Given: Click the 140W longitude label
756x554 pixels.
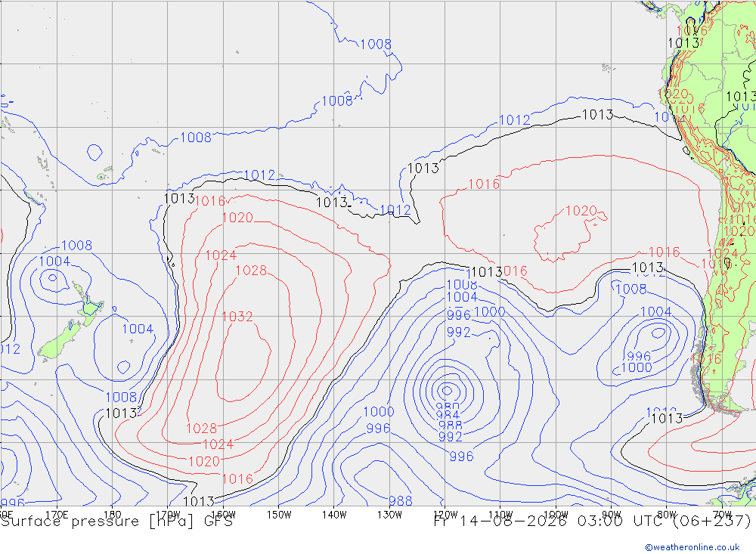Looking at the screenshot, I should point(334,515).
